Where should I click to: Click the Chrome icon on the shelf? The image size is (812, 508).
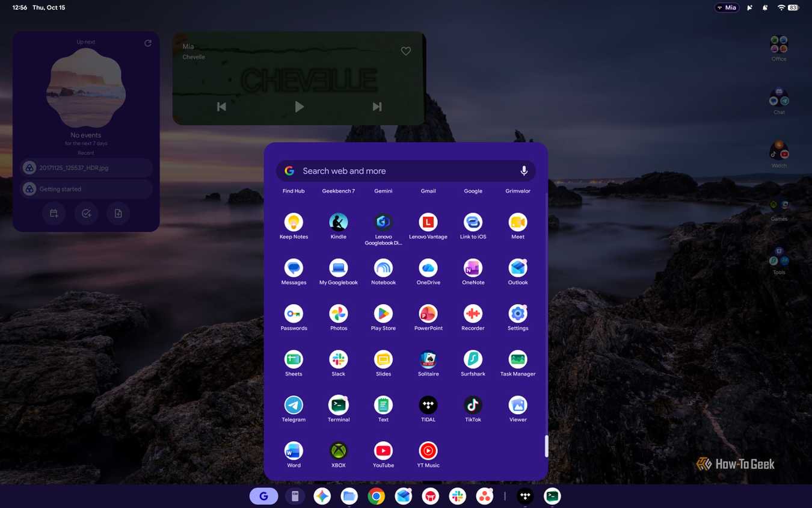click(377, 497)
